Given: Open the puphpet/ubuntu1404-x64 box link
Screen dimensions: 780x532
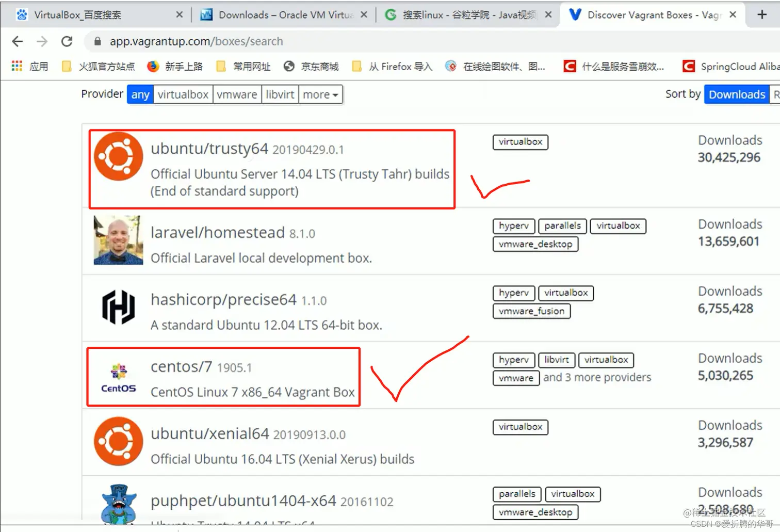Looking at the screenshot, I should pyautogui.click(x=243, y=501).
